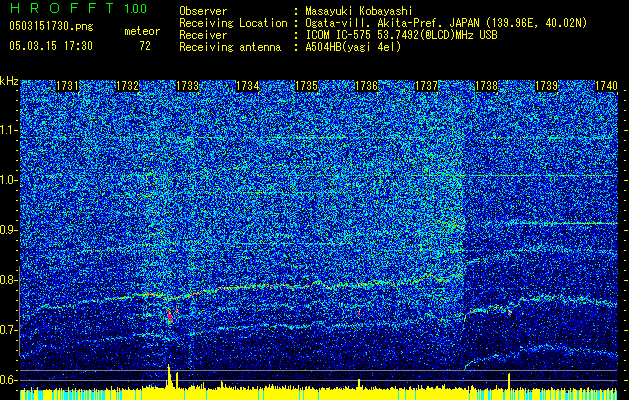Click the 'Receiving antenna' field label
This screenshot has height=400, width=629.
230,47
